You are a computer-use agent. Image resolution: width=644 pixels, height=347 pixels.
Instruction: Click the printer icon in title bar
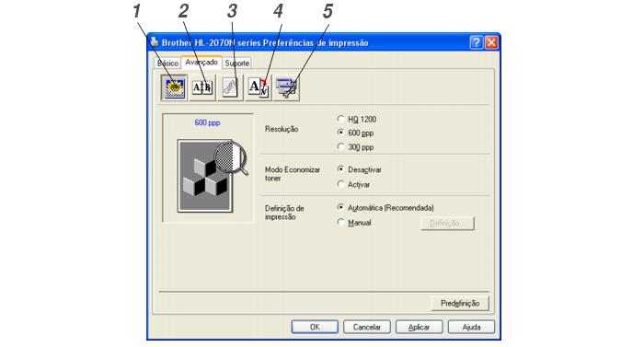pyautogui.click(x=154, y=42)
